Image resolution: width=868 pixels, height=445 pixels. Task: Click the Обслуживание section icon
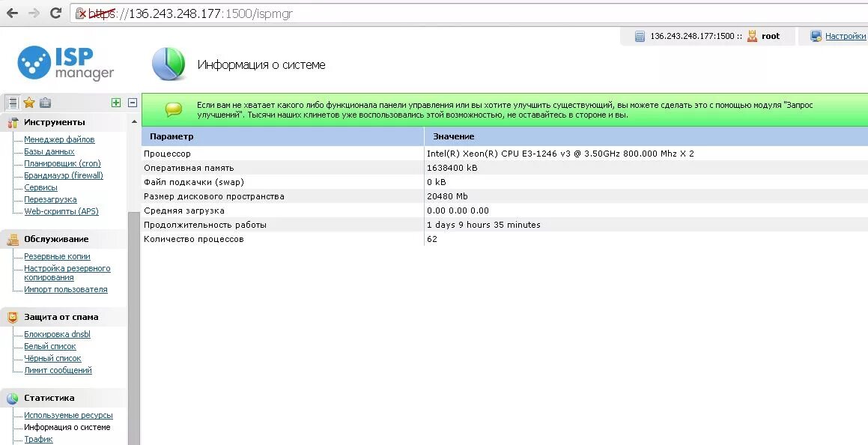point(13,239)
